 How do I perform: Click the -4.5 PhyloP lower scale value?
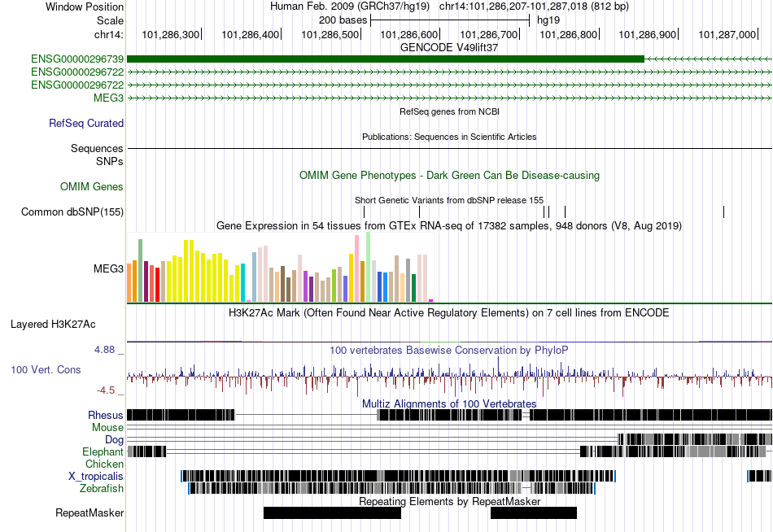tap(106, 390)
